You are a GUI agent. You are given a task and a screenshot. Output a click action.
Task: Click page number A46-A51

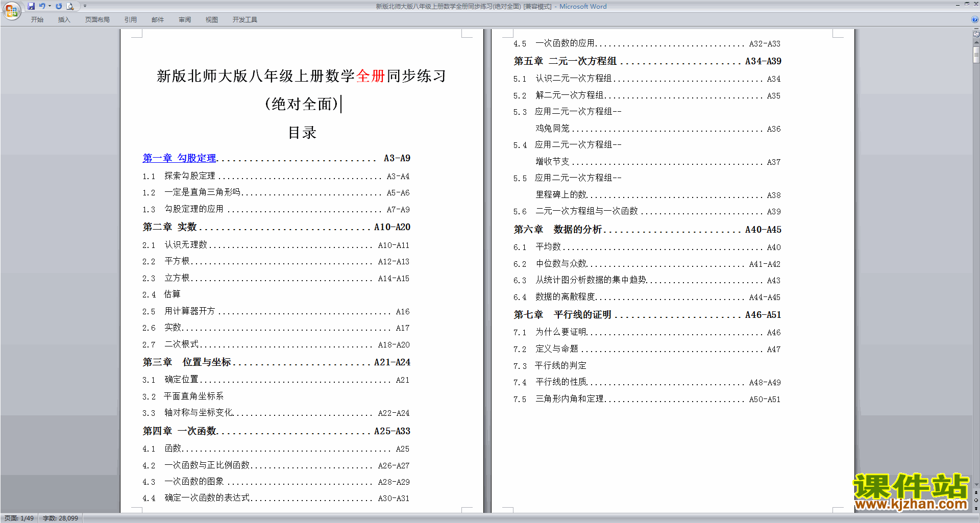tap(763, 315)
